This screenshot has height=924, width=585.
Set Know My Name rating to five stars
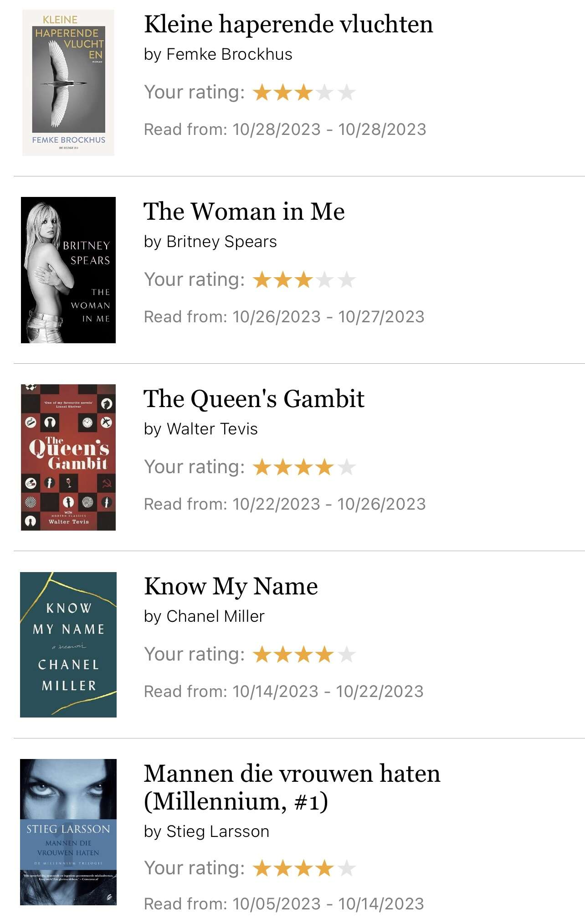click(346, 655)
